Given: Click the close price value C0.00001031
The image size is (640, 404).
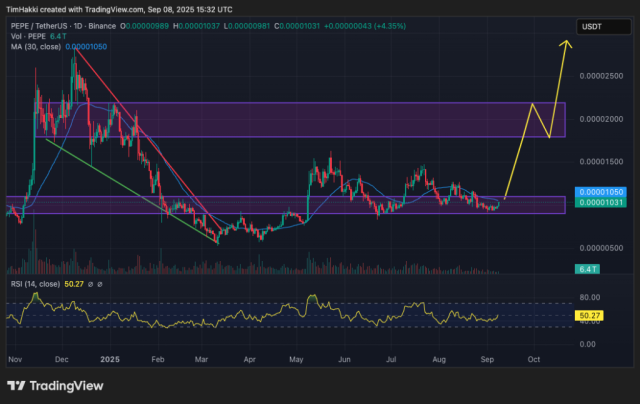Looking at the screenshot, I should click(297, 26).
